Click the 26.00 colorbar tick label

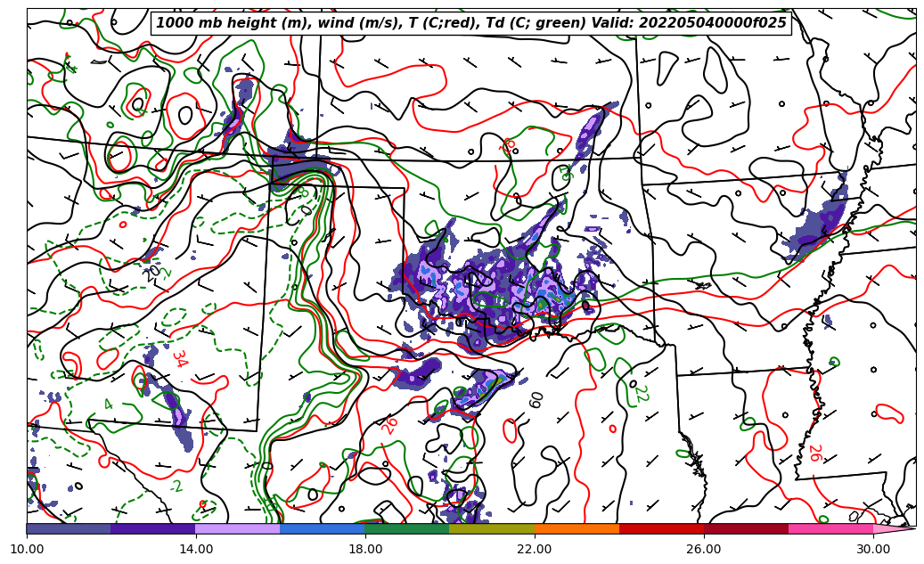(704, 549)
